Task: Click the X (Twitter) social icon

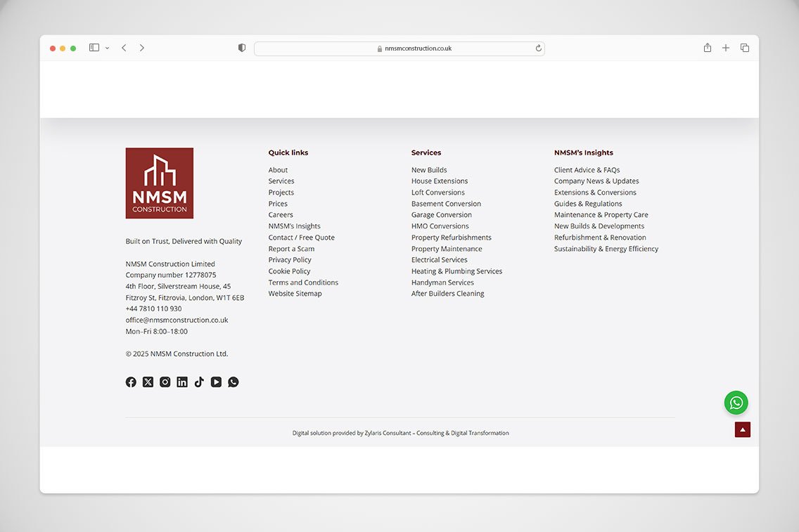Action: click(148, 382)
